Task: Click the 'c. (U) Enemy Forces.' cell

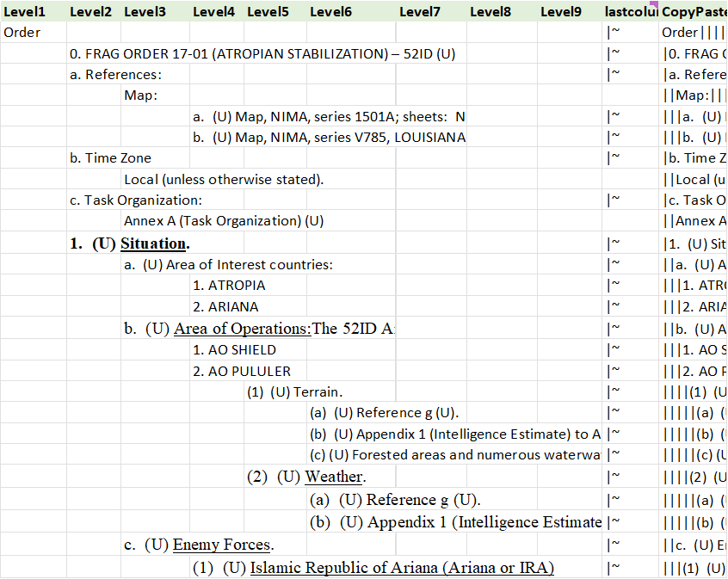Action: (199, 545)
